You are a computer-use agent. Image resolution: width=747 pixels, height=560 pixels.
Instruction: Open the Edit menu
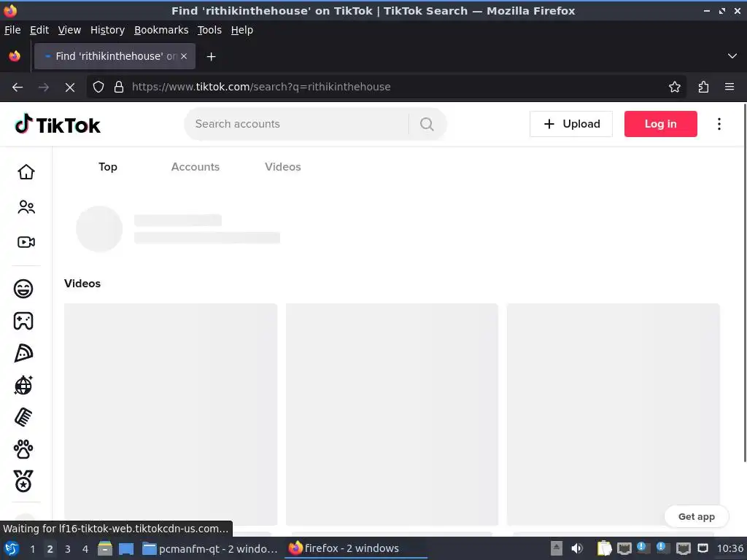point(39,30)
